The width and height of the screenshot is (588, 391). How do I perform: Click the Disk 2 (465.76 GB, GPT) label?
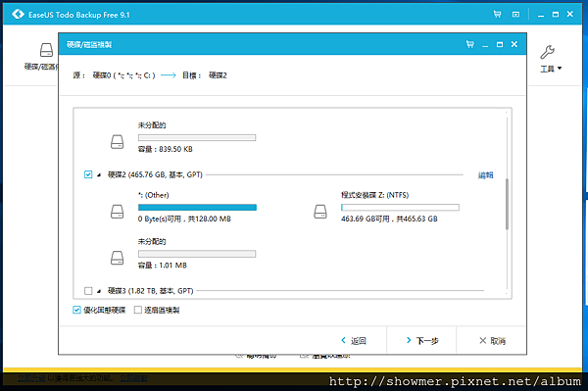pos(155,174)
